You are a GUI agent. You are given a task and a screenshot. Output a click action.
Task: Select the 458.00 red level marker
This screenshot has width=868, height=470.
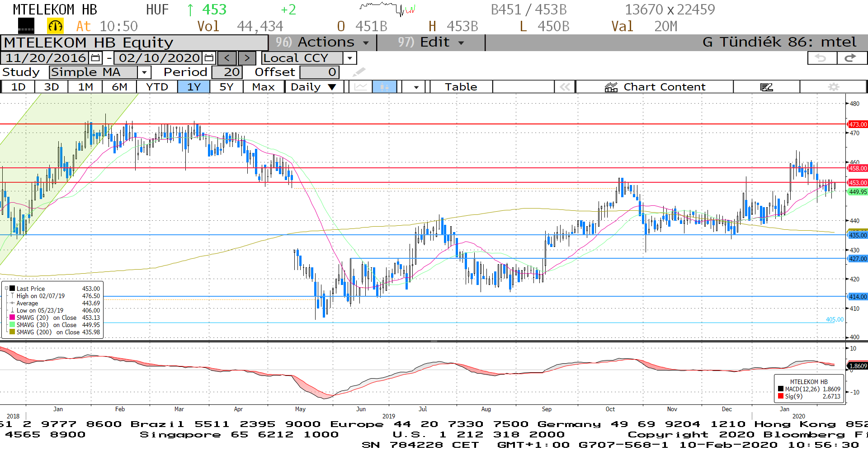(857, 168)
